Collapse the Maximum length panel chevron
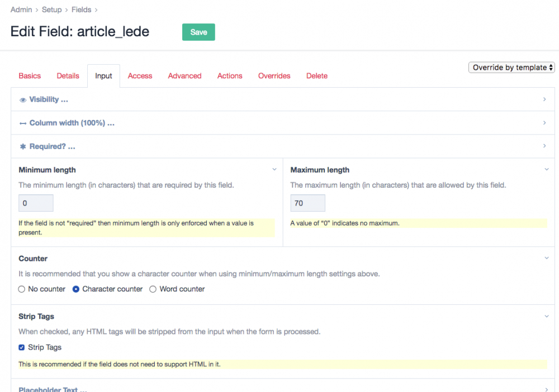The width and height of the screenshot is (559, 392). (x=546, y=169)
